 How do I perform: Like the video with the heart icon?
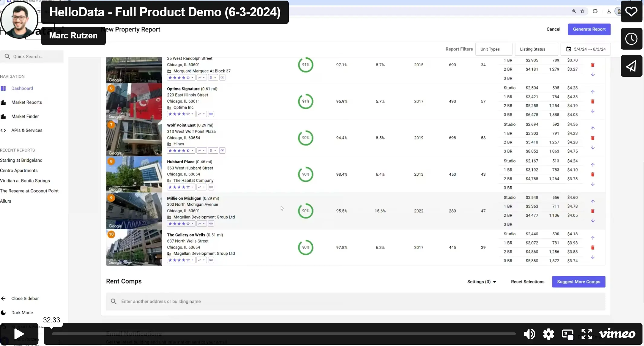click(x=631, y=12)
